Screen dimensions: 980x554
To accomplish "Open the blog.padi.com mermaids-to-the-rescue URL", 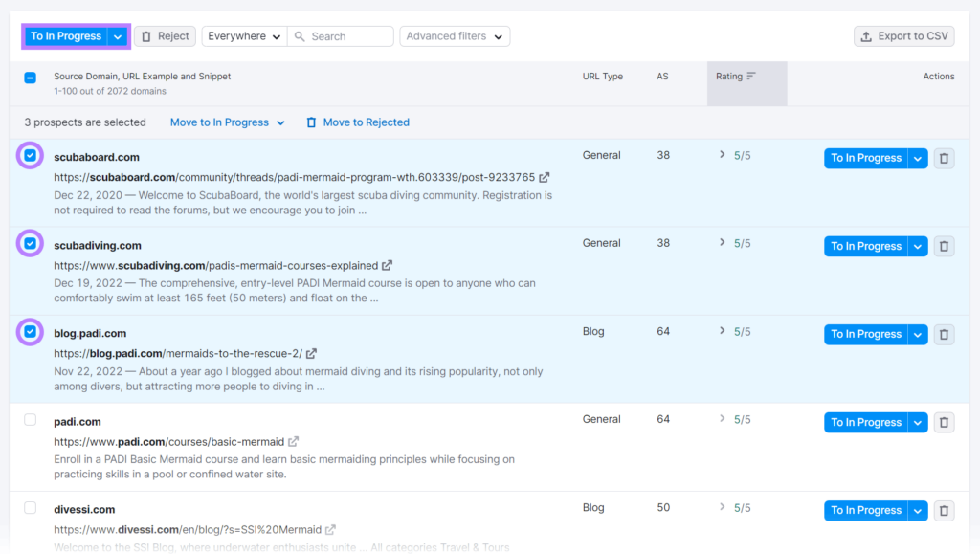I will click(x=178, y=353).
